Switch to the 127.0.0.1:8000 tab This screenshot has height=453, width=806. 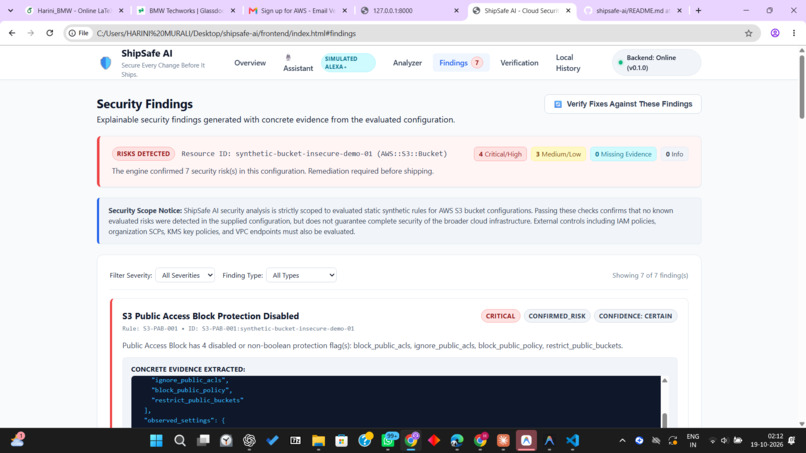click(410, 10)
